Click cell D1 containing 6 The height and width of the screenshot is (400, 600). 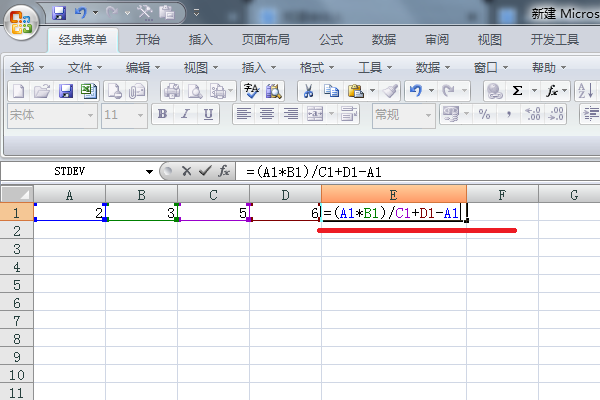pos(285,212)
